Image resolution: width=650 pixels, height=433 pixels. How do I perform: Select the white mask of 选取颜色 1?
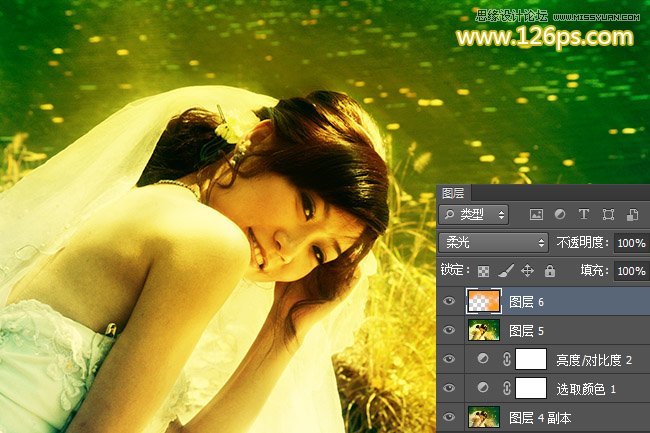coord(531,388)
